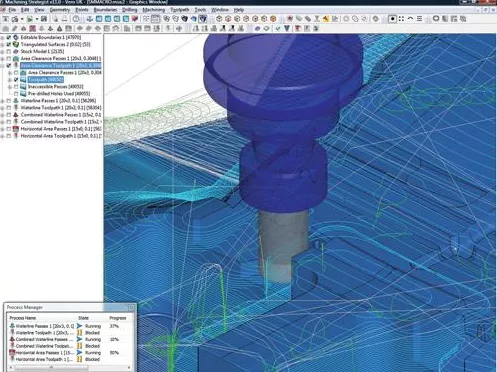This screenshot has width=497, height=372.
Task: Click the 50% progress value for Horizontal Area Passes
Action: point(114,353)
